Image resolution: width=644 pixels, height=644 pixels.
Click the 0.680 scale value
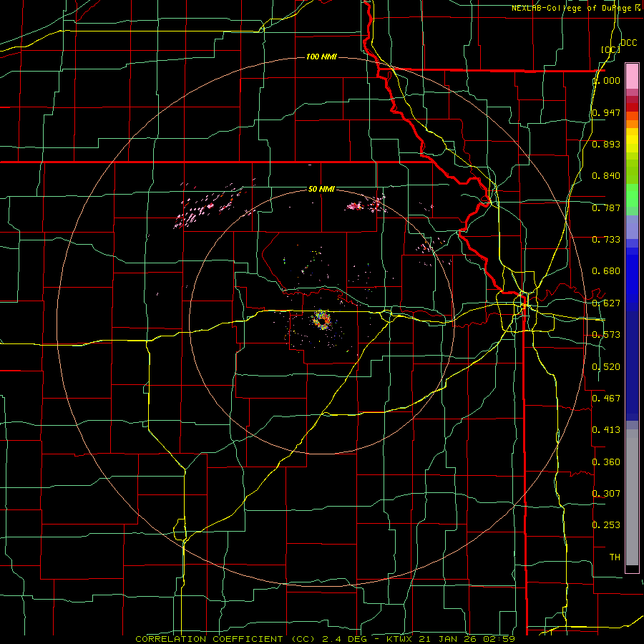coord(606,271)
